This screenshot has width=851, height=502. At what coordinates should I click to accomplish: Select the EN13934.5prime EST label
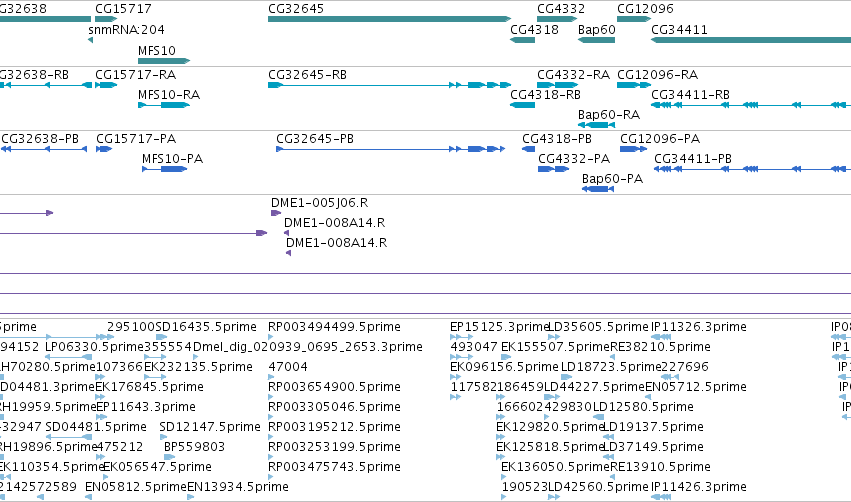coord(238,487)
